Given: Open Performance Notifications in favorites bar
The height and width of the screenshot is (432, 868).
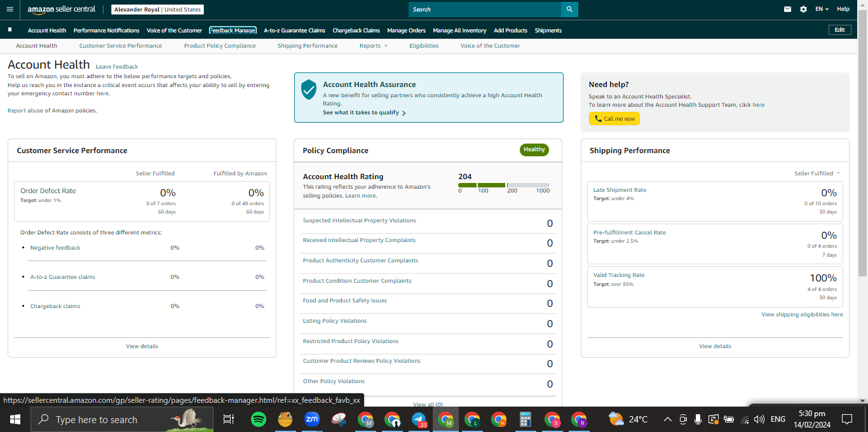Looking at the screenshot, I should [106, 30].
